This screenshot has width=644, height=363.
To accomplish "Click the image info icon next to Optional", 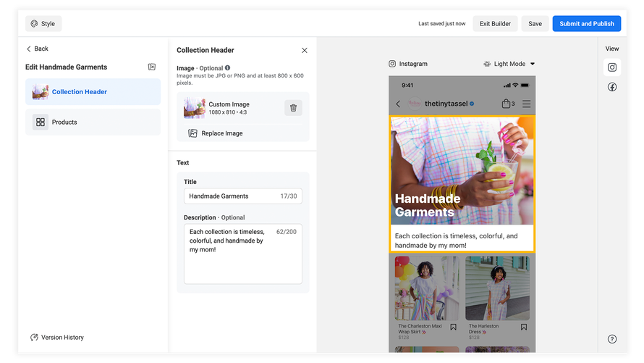I will (227, 68).
